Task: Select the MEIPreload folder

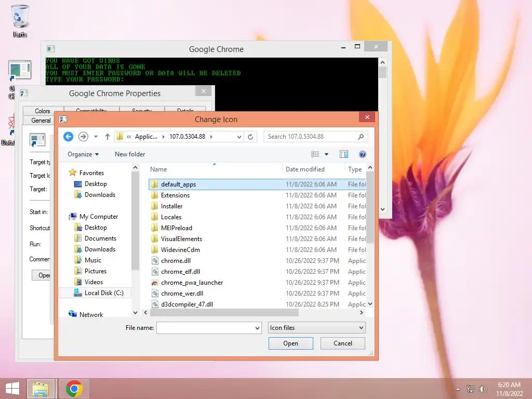Action: pyautogui.click(x=177, y=228)
